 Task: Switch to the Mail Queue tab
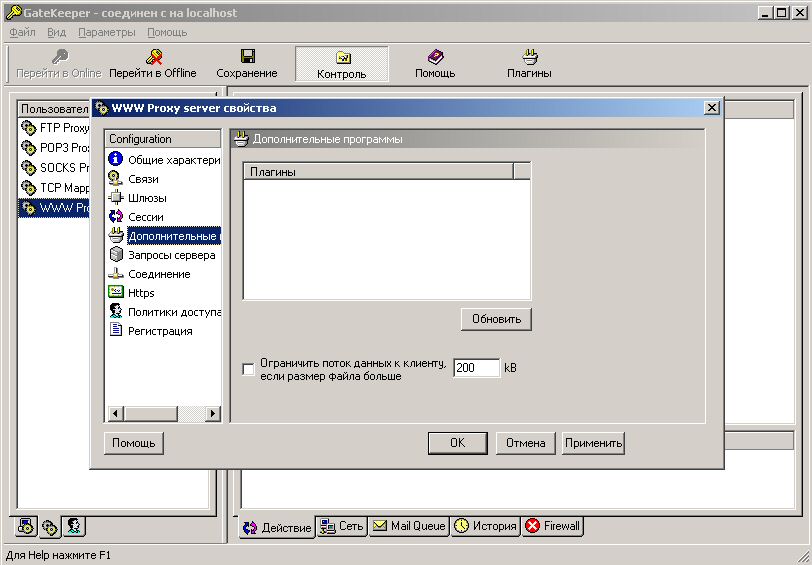pyautogui.click(x=409, y=526)
